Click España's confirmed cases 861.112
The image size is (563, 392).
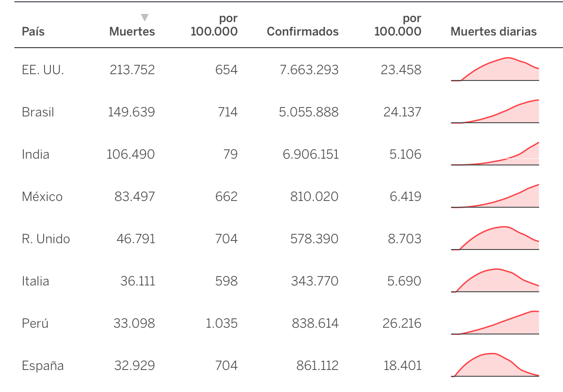pos(317,365)
